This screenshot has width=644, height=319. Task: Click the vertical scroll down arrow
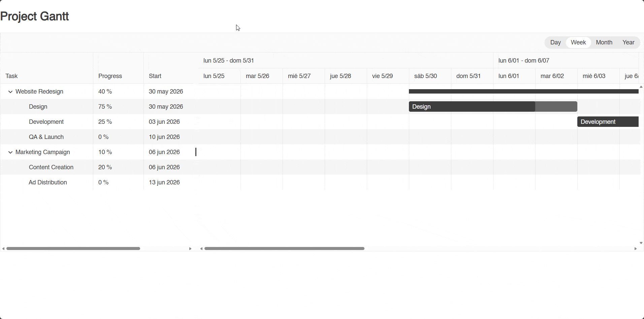tap(641, 243)
